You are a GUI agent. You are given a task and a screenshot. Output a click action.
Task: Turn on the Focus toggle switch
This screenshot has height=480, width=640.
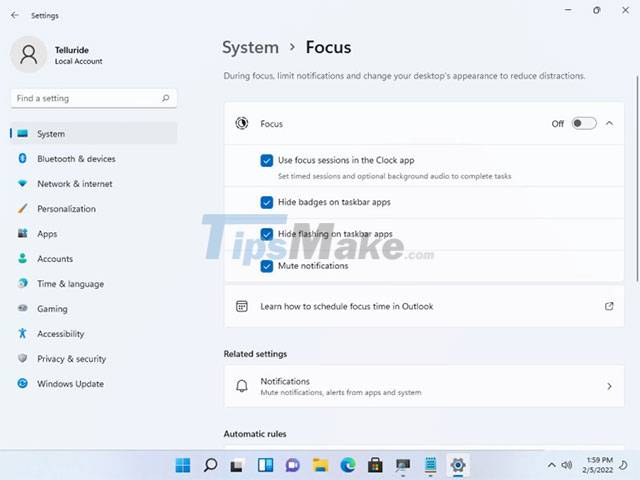pos(584,123)
